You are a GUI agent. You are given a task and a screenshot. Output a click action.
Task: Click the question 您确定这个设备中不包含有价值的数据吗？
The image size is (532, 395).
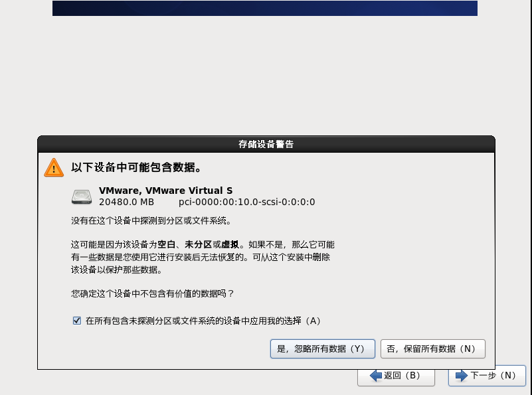(x=152, y=293)
